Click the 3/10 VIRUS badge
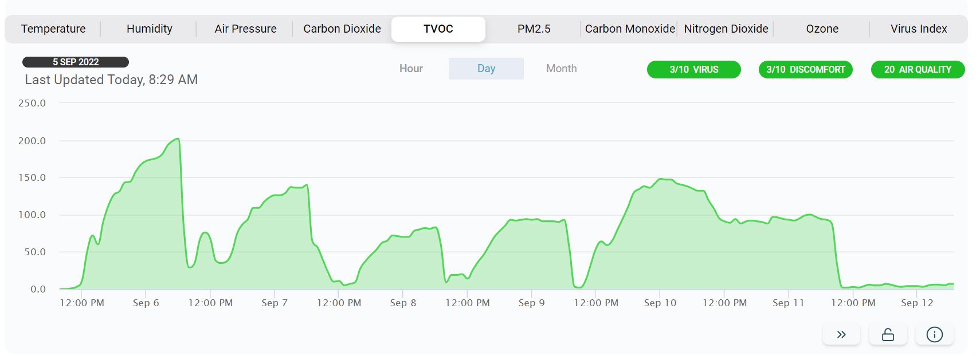This screenshot has height=356, width=980. (693, 70)
